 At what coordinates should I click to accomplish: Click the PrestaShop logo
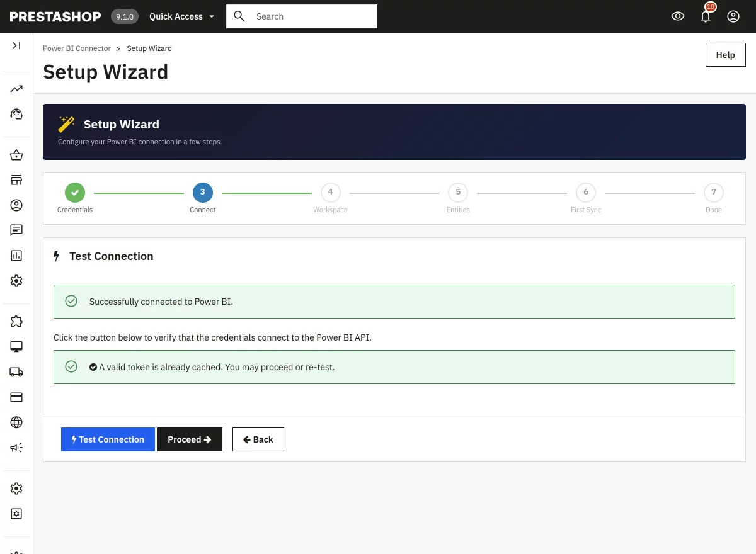tap(55, 16)
